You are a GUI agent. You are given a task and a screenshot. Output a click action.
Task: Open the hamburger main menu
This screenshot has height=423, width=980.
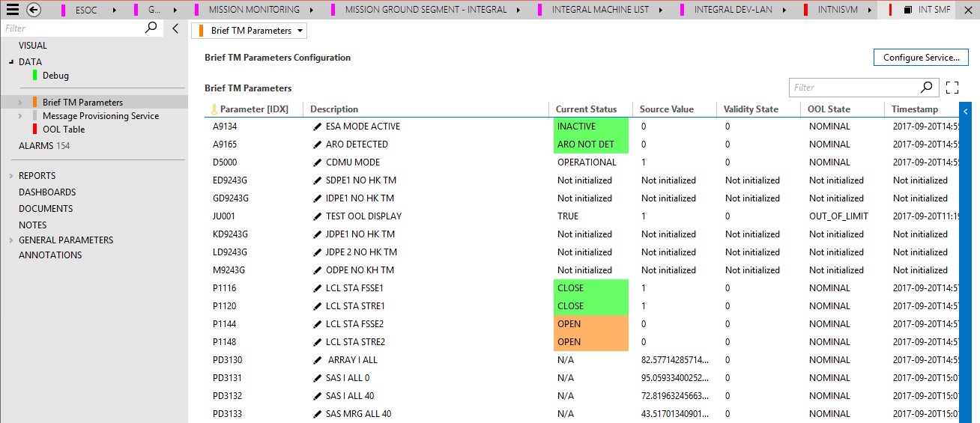[12, 10]
